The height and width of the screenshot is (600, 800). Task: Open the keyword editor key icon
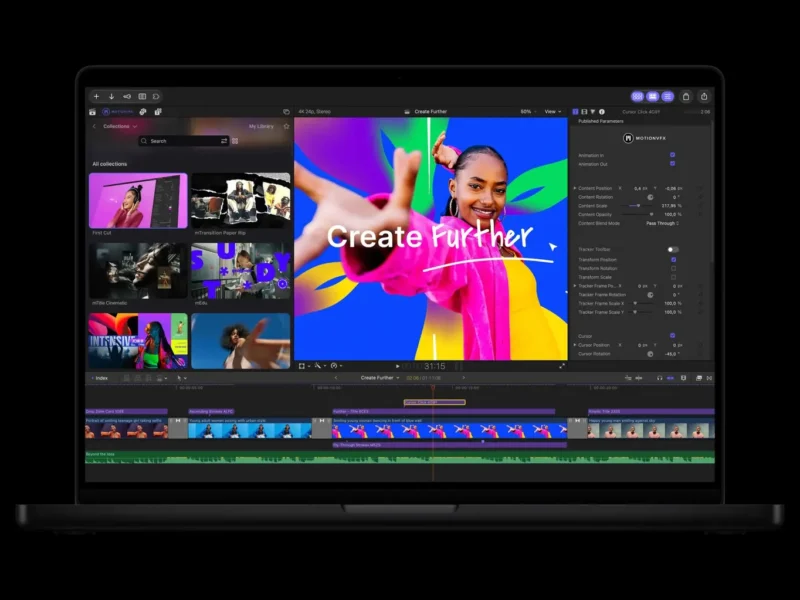(x=127, y=96)
